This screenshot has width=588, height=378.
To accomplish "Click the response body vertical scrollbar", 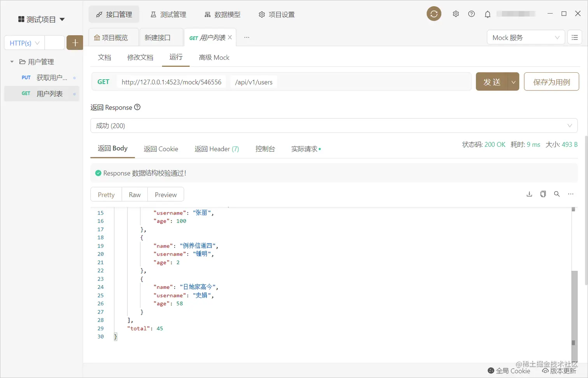I will click(574, 317).
